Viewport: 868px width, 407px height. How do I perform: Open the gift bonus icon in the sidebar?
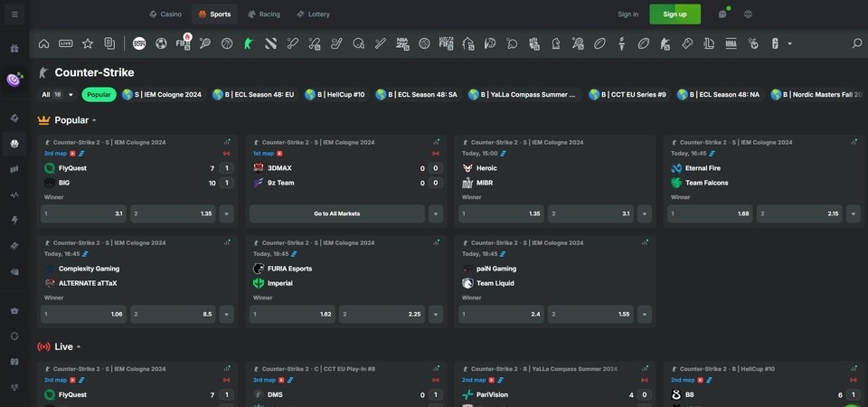[14, 48]
